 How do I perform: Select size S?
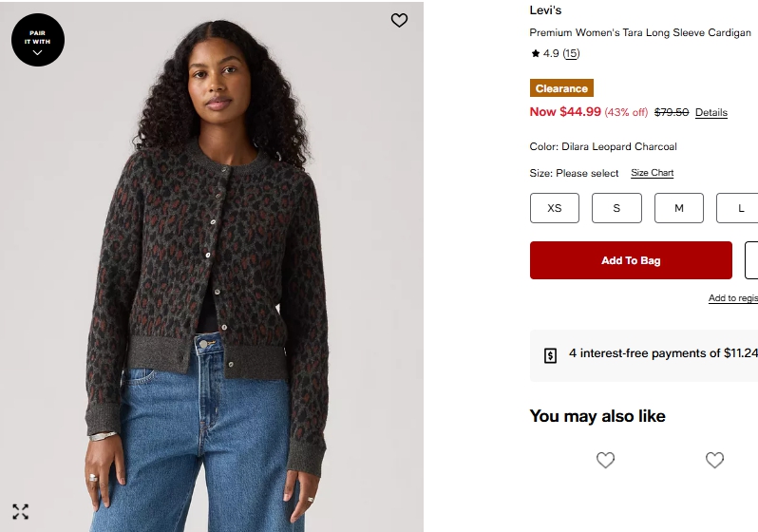(616, 208)
